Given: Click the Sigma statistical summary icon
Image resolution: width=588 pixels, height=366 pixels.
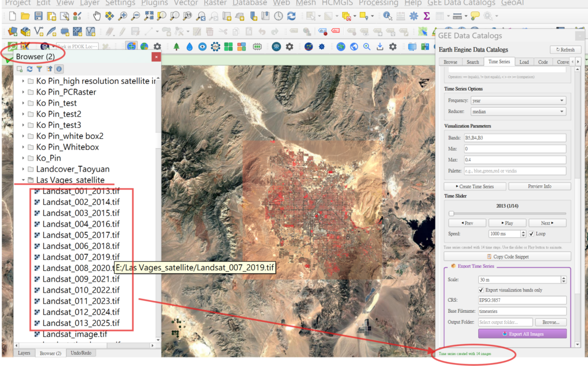Looking at the screenshot, I should click(x=427, y=15).
